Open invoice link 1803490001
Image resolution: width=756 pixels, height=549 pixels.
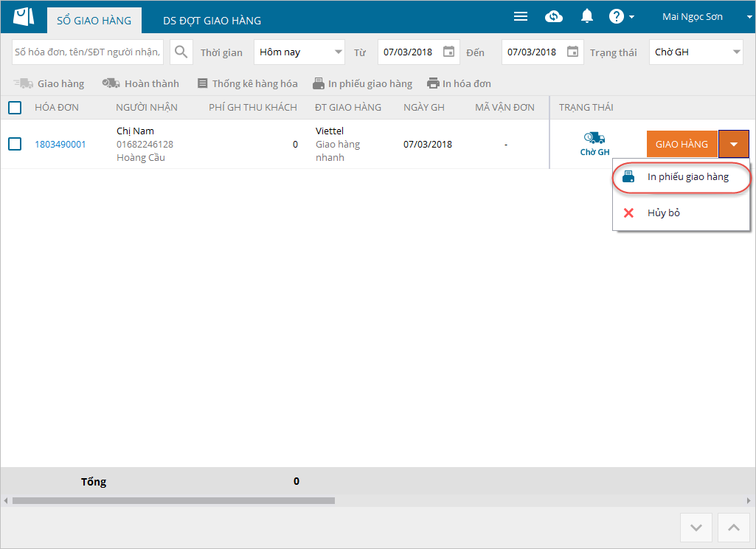pyautogui.click(x=60, y=145)
